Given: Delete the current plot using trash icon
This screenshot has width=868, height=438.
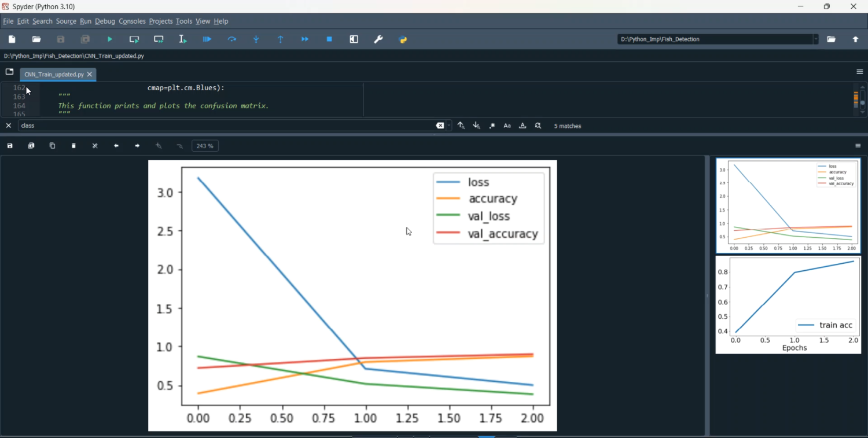Looking at the screenshot, I should pos(74,146).
